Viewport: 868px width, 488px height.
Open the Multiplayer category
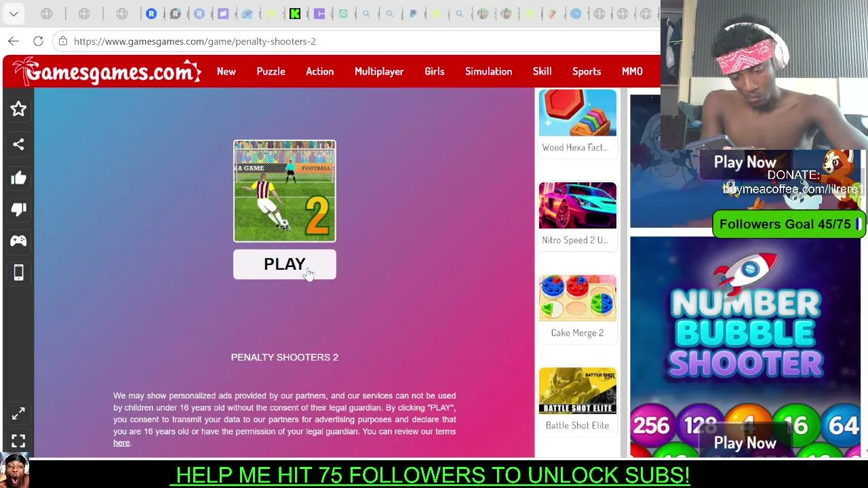point(379,71)
